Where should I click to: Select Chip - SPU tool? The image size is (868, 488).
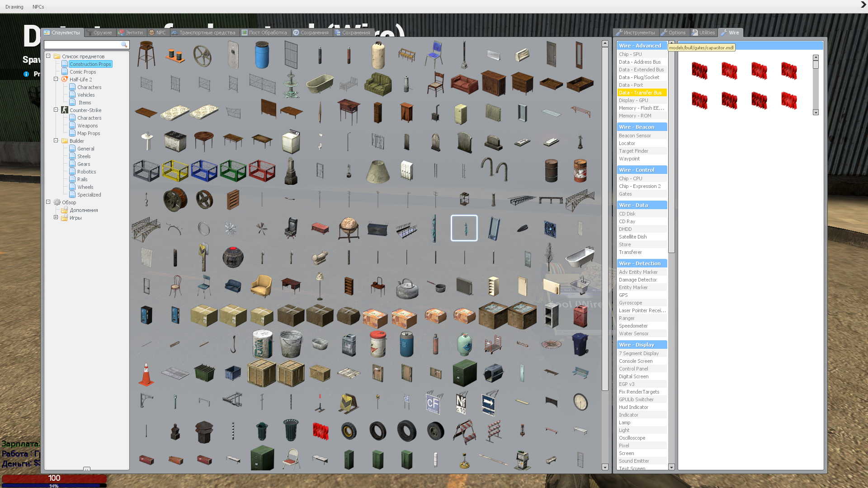(x=642, y=54)
